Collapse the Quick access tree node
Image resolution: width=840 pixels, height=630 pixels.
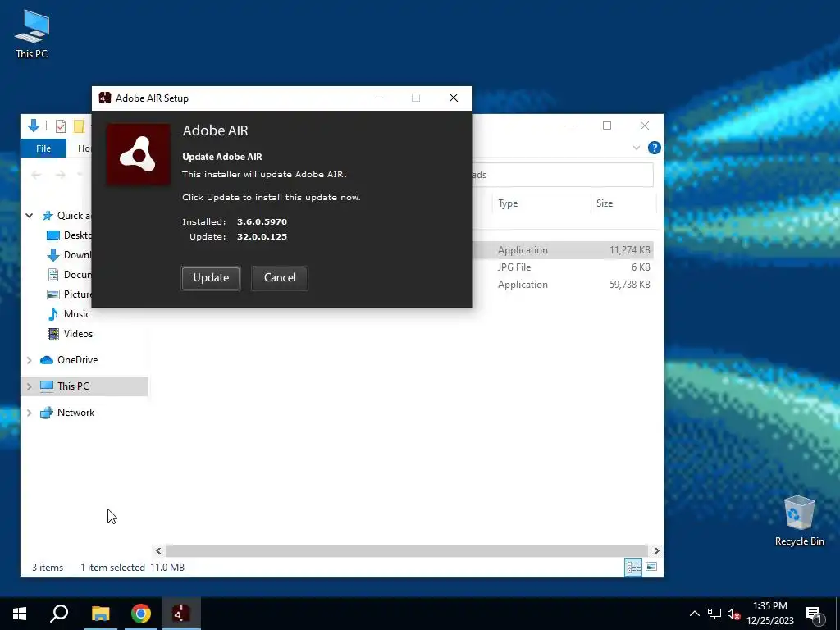click(30, 216)
